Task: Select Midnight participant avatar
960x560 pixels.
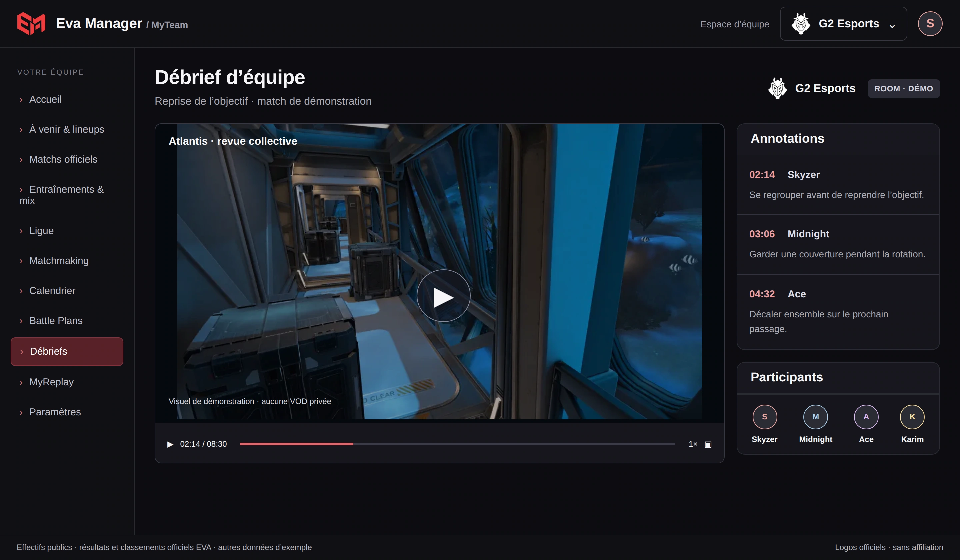Action: (815, 417)
